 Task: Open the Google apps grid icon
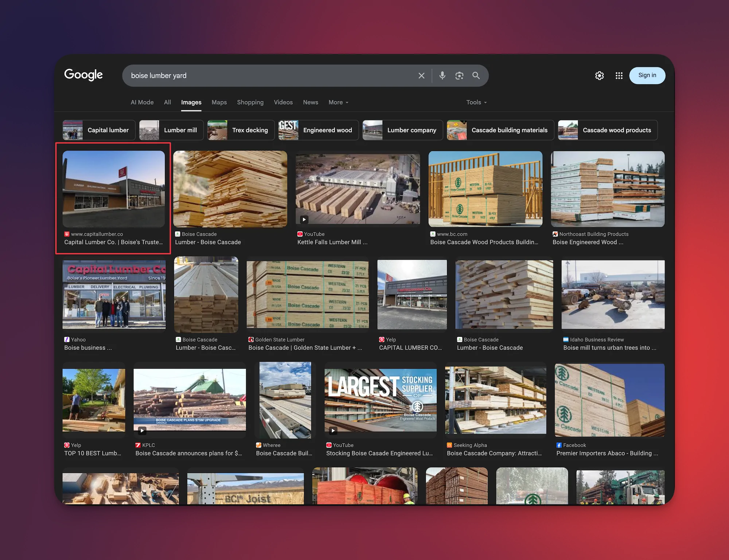click(x=619, y=75)
